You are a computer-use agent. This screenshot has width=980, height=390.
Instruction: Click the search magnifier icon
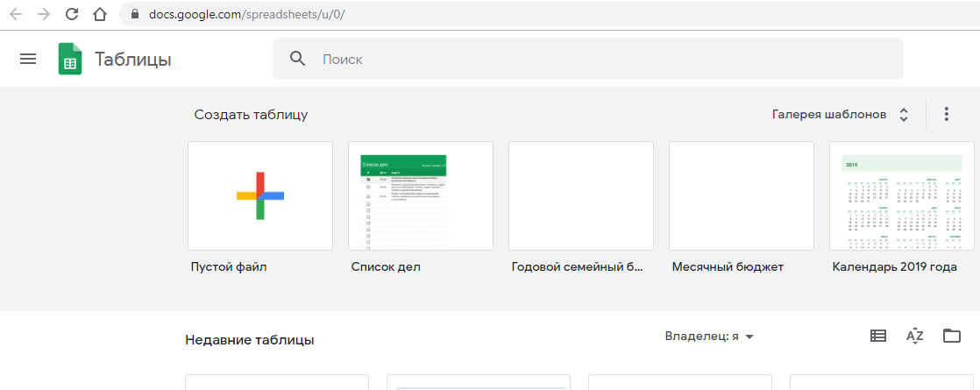298,59
